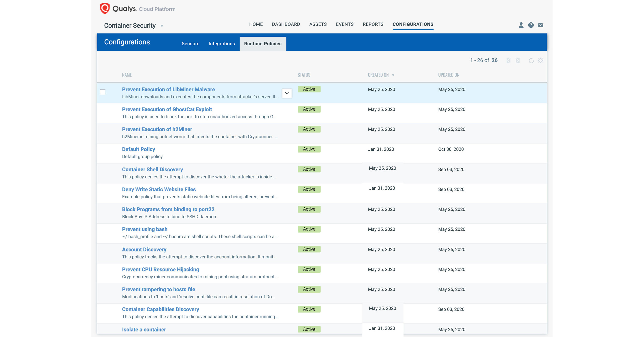Open the Container Security module dropdown
Viewport: 644px width, 337px height.
(162, 26)
